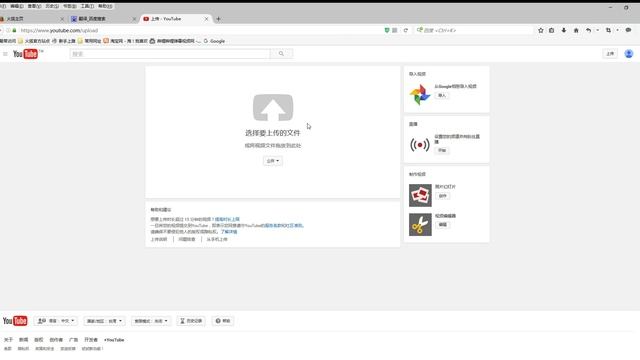Click the chat bubble toolbar icon

click(x=628, y=30)
